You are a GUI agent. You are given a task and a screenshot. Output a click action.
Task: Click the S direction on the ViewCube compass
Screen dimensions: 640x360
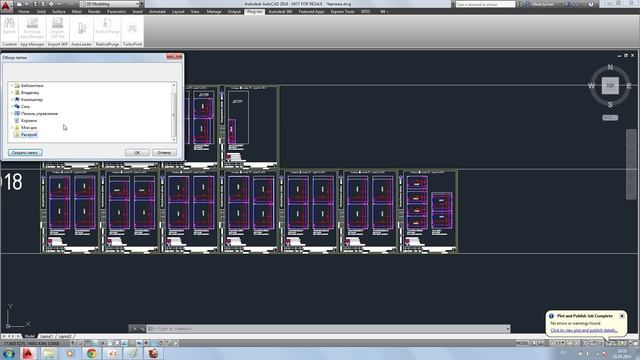[x=610, y=105]
